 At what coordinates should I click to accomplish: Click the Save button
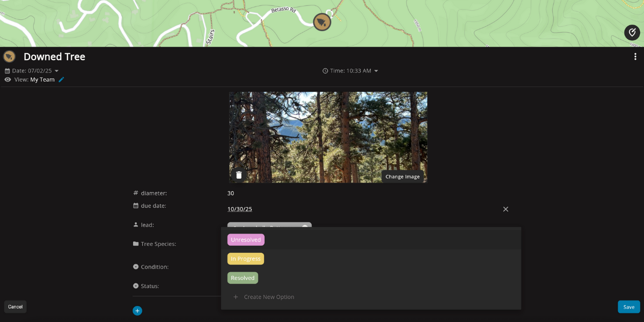coord(629,307)
